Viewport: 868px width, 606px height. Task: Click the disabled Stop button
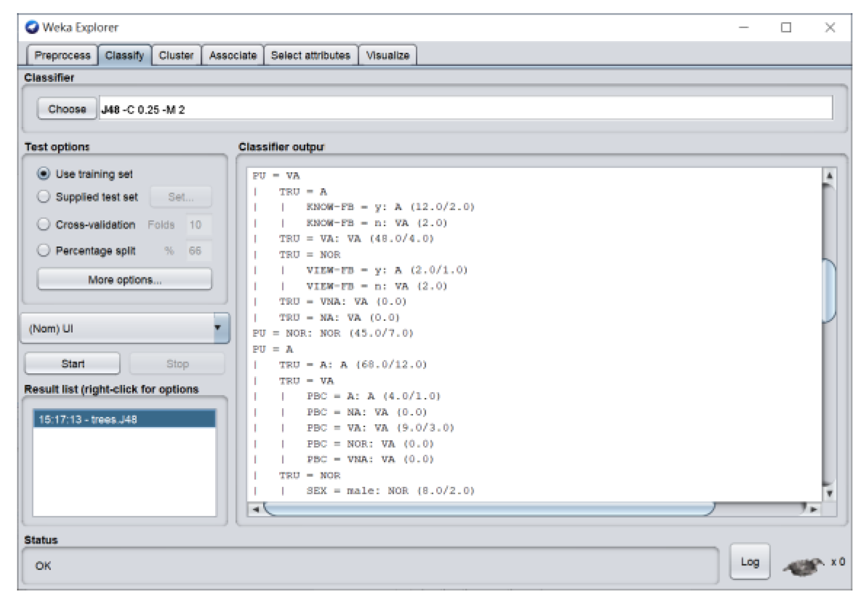pyautogui.click(x=177, y=364)
